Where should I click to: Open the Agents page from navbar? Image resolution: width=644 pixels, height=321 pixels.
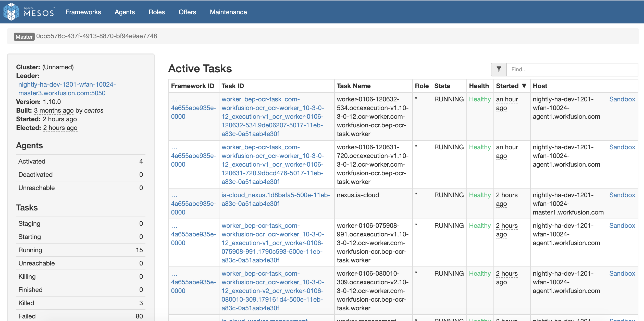click(x=125, y=12)
